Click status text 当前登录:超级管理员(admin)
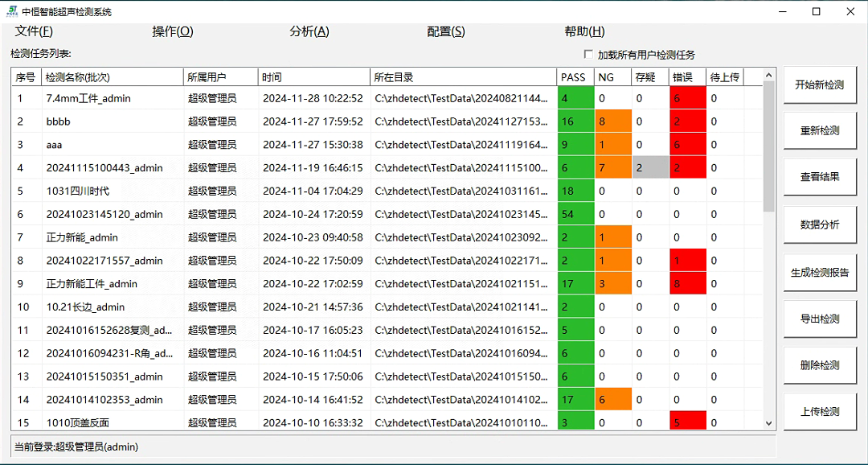Screen dimensions: 868x465 tap(76, 446)
